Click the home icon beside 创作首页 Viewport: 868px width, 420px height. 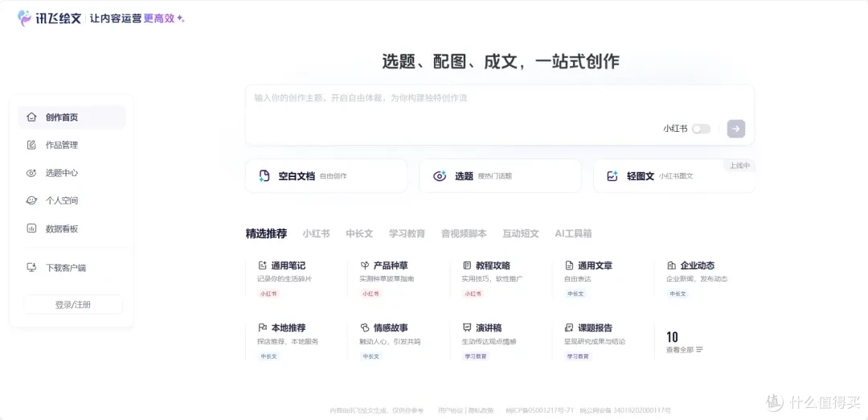click(31, 117)
